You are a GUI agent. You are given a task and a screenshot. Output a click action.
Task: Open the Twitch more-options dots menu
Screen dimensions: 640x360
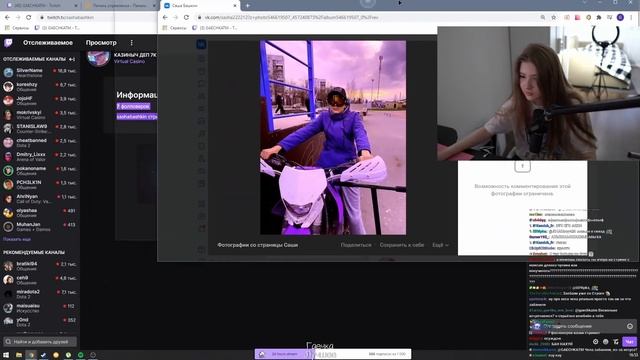point(131,42)
